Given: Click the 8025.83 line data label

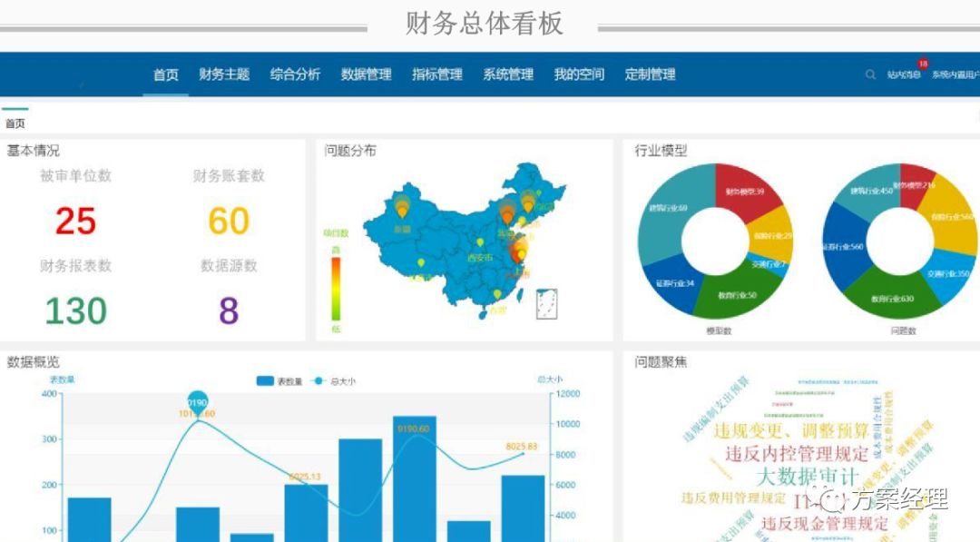Looking at the screenshot, I should pos(521,447).
